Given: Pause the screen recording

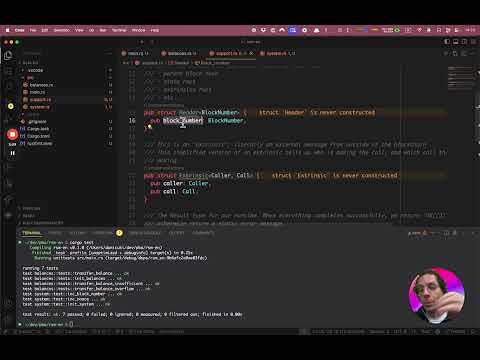Looking at the screenshot, I should (x=12, y=153).
